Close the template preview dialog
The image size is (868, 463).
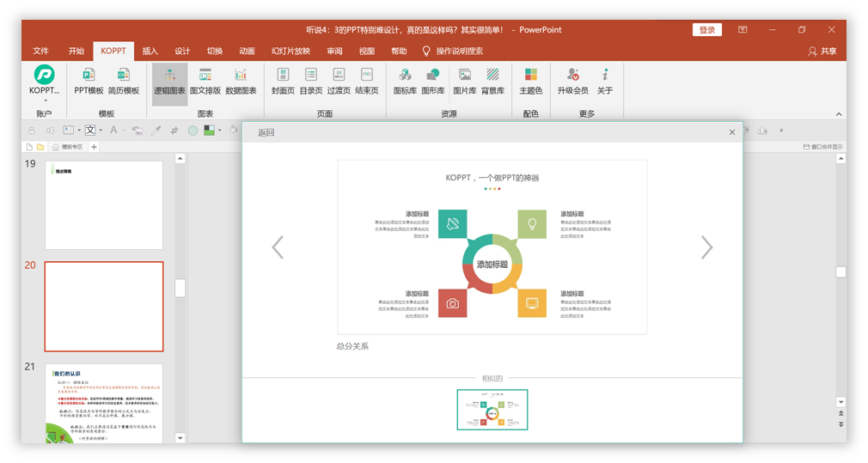click(x=732, y=132)
